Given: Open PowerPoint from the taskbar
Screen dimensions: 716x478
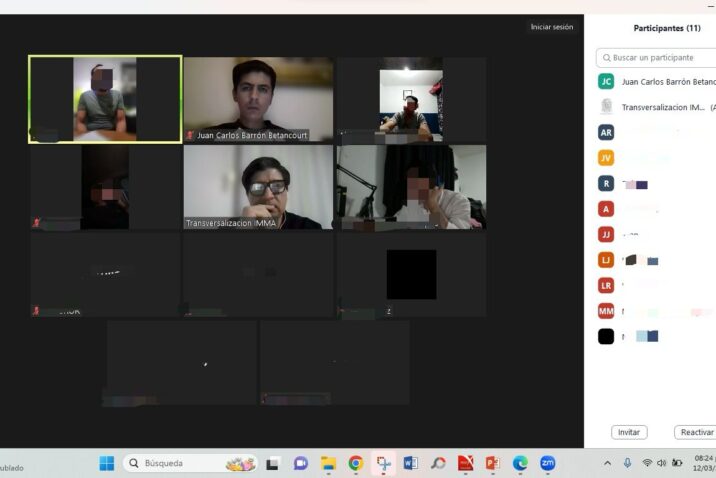Looking at the screenshot, I should pos(492,463).
